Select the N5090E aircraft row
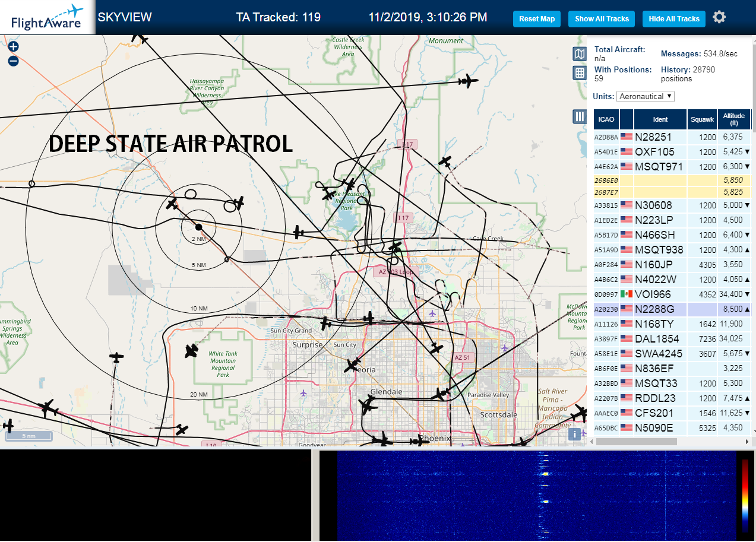Viewport: 756px width, 542px height. tap(672, 427)
